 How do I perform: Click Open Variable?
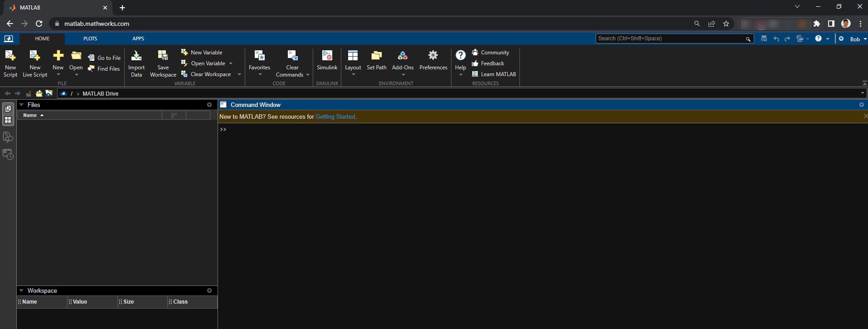(203, 63)
